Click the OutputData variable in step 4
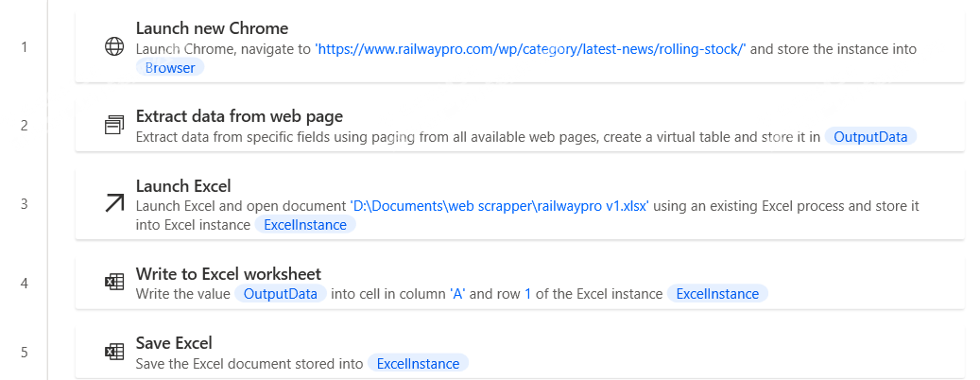Viewport: 980px width, 380px height. [281, 294]
